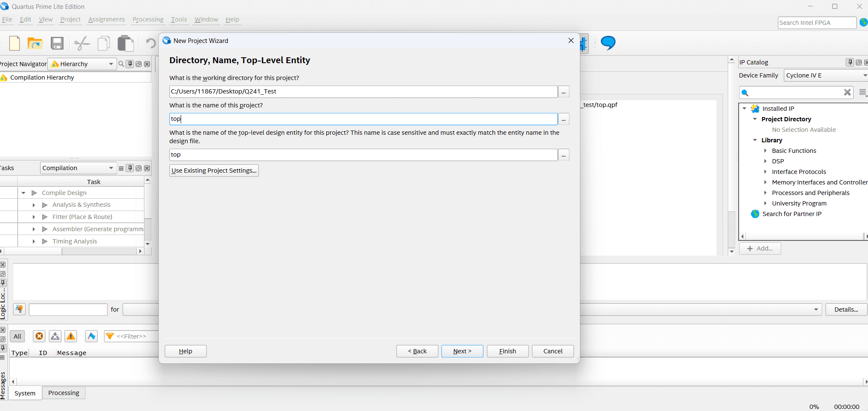868x411 pixels.
Task: Expand the Basic Functions library node
Action: [x=765, y=151]
